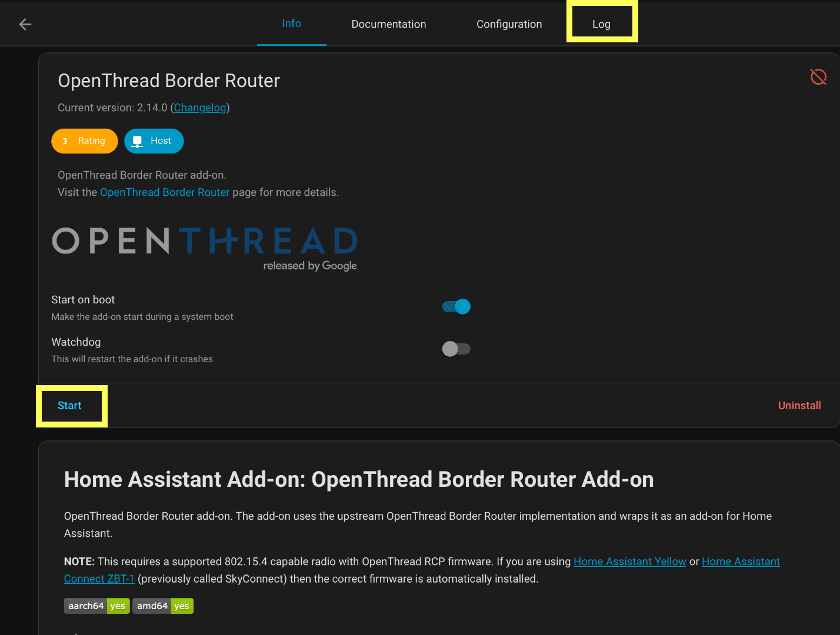Open the Changelog link

click(200, 108)
